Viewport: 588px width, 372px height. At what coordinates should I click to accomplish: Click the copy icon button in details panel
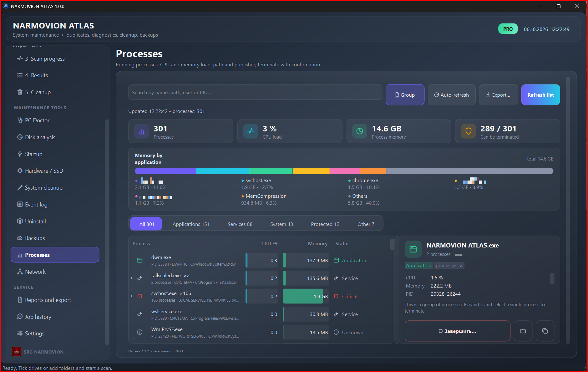(x=545, y=331)
